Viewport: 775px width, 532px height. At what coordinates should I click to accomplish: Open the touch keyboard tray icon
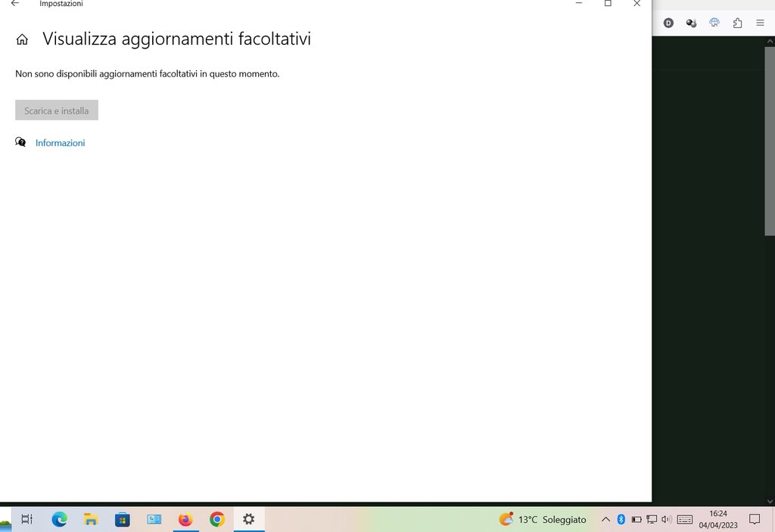click(x=684, y=519)
